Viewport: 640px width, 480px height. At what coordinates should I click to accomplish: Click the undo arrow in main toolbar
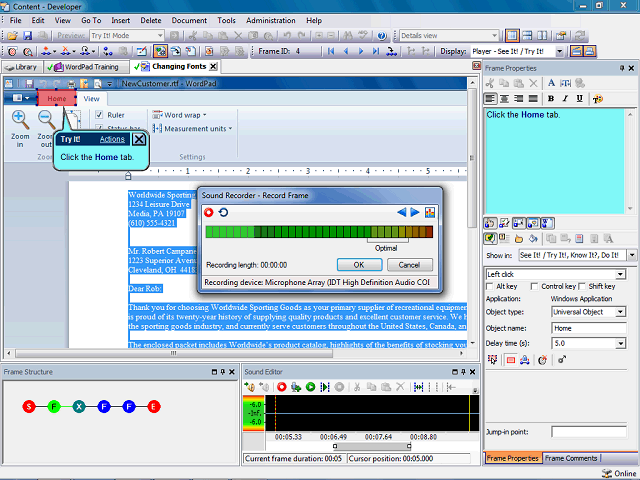(287, 36)
